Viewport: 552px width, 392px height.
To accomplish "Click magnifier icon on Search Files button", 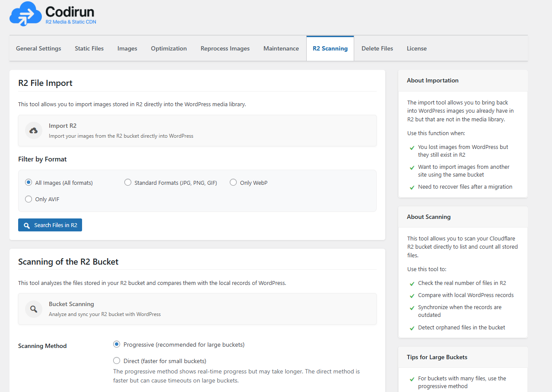I will coord(27,225).
